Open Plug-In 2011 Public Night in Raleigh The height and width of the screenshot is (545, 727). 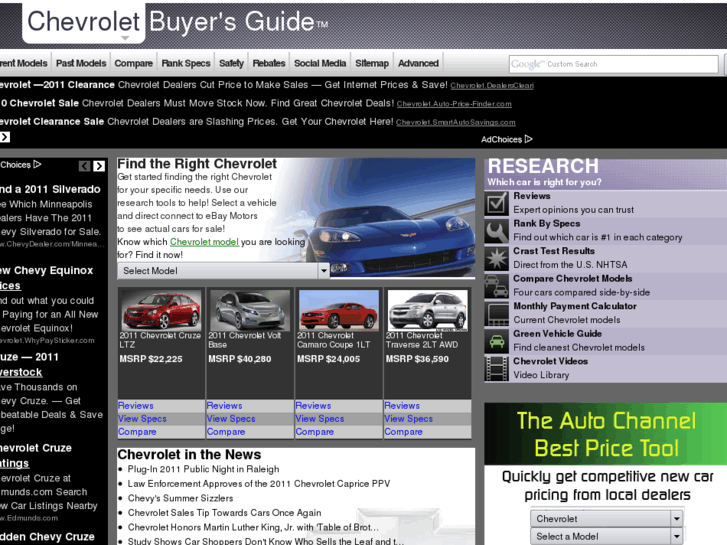[204, 469]
